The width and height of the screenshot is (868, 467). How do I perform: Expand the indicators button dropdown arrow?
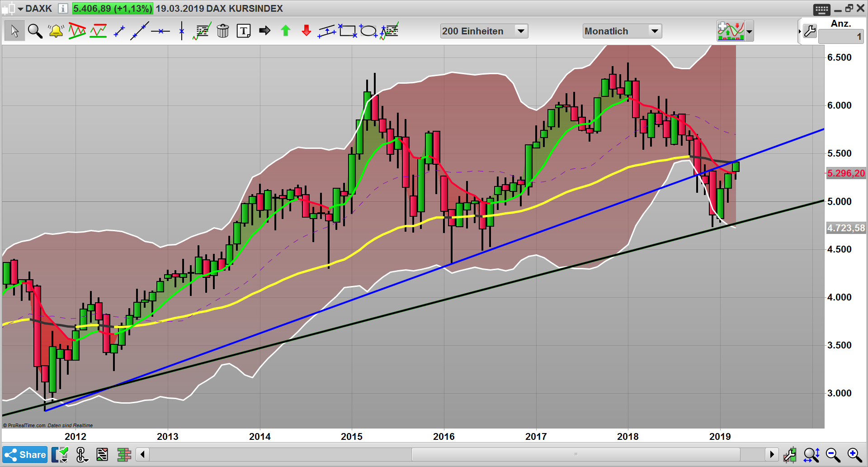750,31
